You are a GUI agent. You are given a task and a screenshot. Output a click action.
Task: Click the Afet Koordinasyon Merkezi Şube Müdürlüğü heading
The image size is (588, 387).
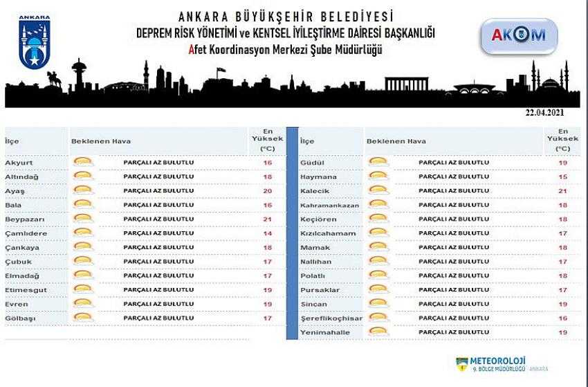click(x=286, y=50)
